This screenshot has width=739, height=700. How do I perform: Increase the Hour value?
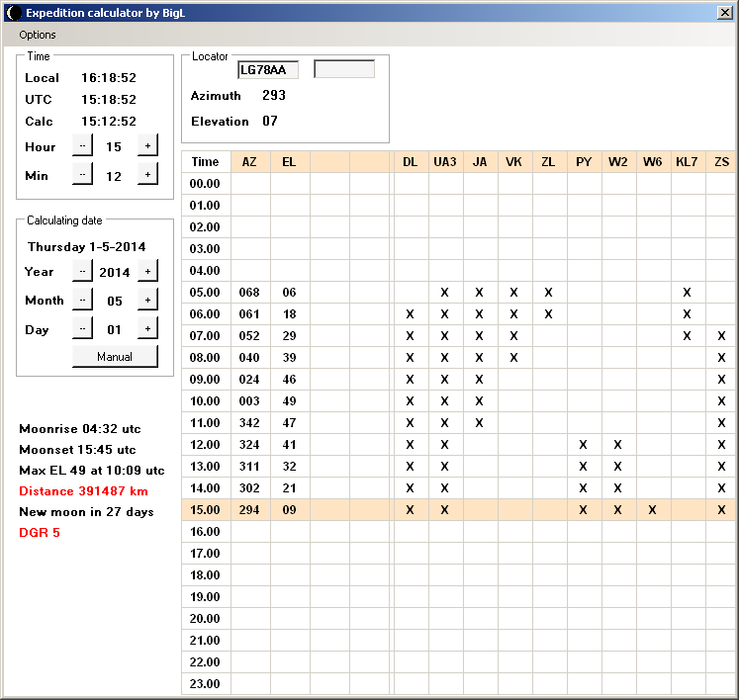tap(147, 146)
